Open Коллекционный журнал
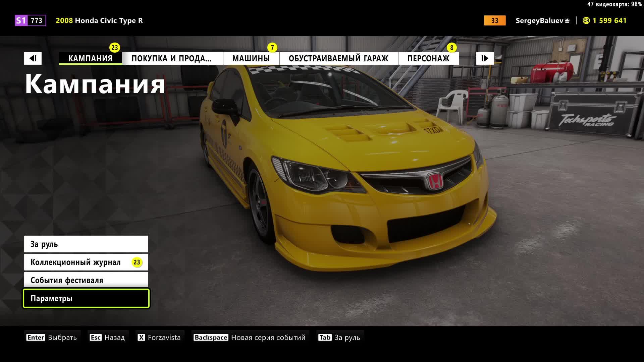This screenshot has width=644, height=362. [x=86, y=262]
